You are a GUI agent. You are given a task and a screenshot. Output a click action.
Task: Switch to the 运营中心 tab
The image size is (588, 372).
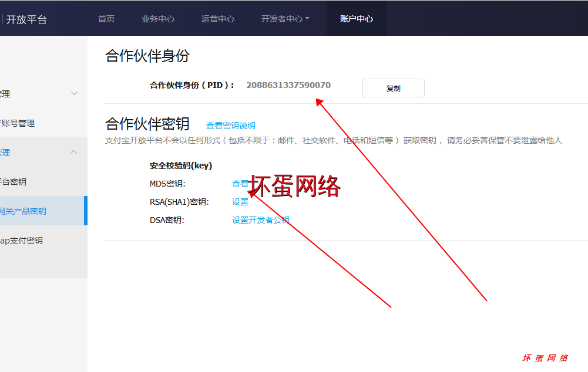tap(218, 19)
